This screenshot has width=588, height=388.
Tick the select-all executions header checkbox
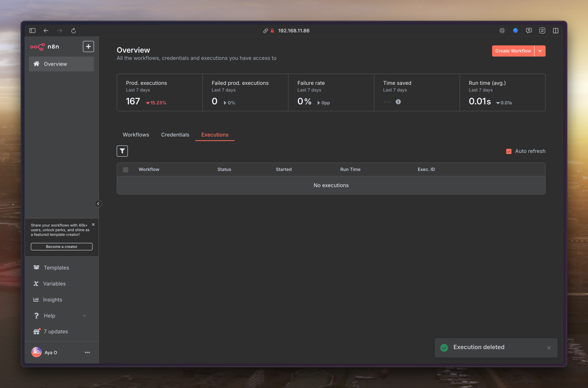(126, 169)
